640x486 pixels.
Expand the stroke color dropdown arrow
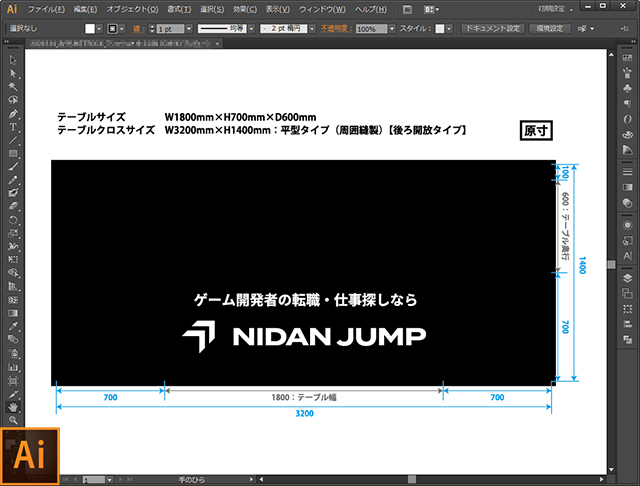[122, 29]
